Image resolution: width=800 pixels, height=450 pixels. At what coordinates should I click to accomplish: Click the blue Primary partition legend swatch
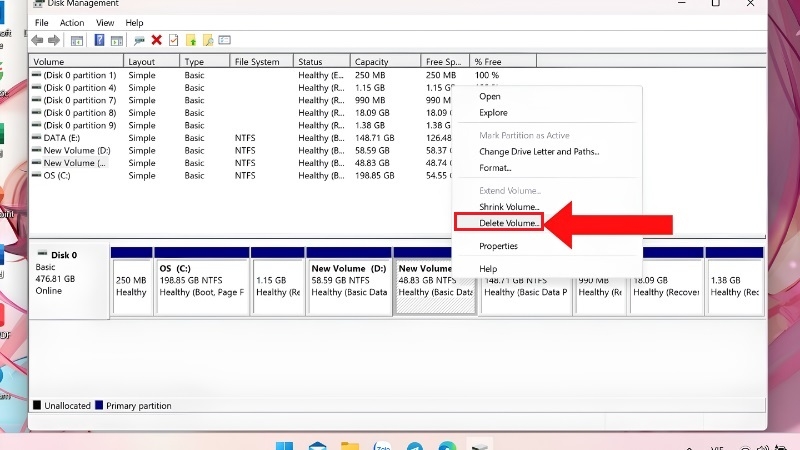pos(99,405)
